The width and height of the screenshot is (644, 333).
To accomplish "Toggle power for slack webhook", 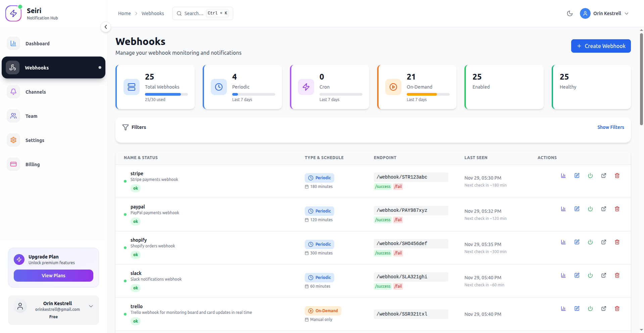I will (590, 275).
